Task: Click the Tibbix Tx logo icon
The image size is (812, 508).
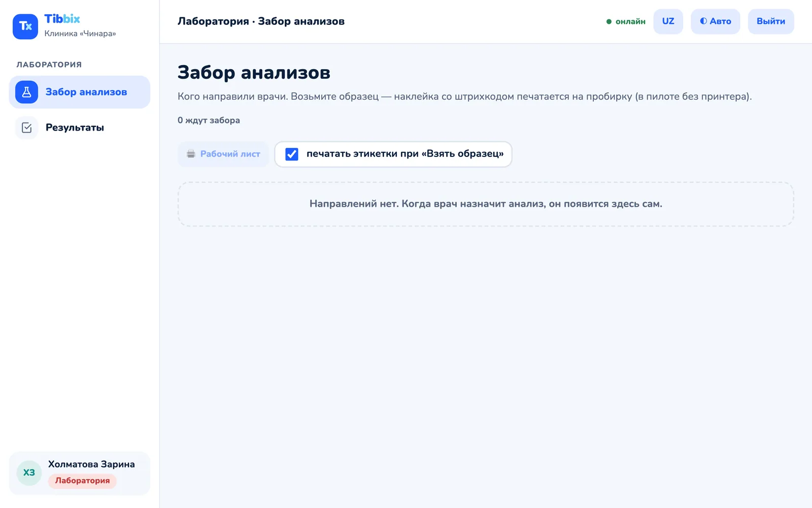Action: click(25, 26)
